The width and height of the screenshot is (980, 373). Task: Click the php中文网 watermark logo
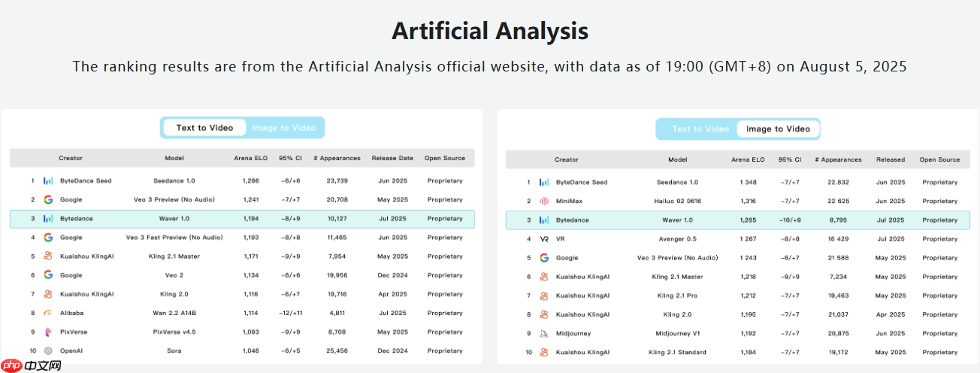click(x=32, y=365)
